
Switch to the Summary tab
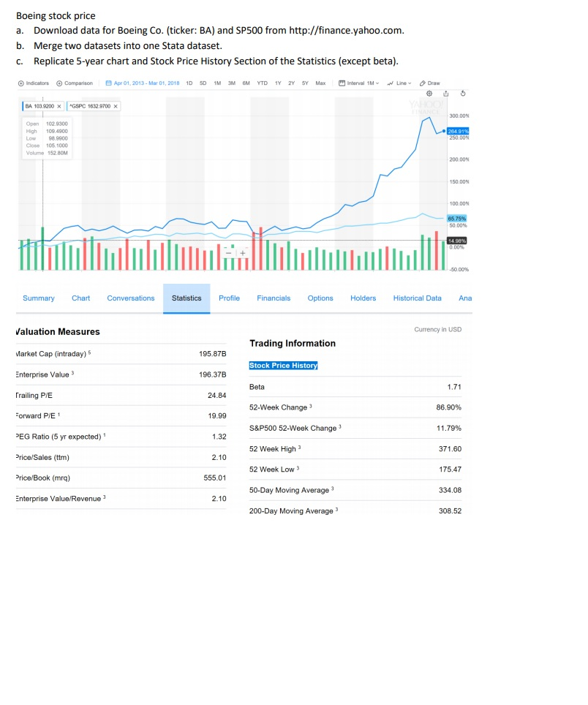(38, 298)
